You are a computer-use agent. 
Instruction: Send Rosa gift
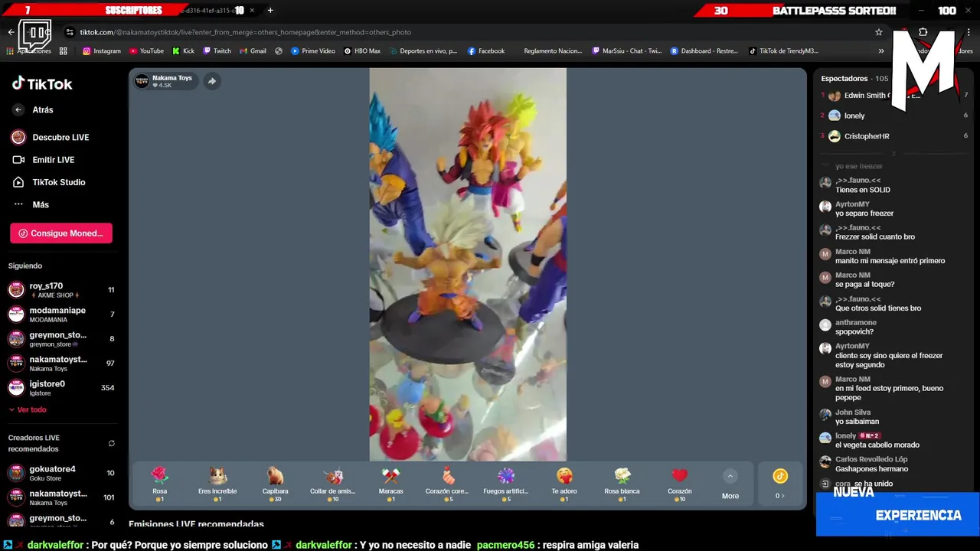(x=159, y=484)
